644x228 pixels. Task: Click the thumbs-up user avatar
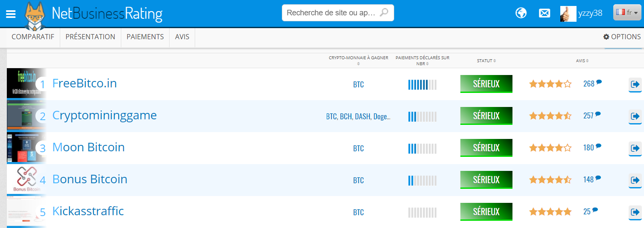point(568,14)
